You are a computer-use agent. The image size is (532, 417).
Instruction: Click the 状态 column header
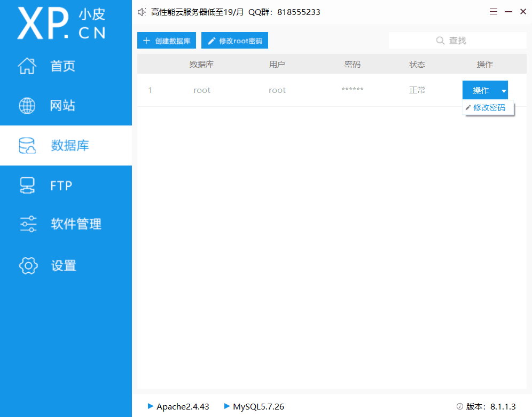417,64
